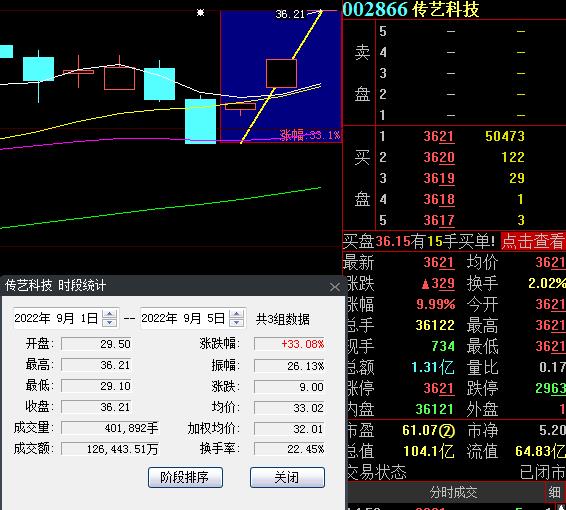Click the red up-triangle beside 涨跌 329

[426, 284]
